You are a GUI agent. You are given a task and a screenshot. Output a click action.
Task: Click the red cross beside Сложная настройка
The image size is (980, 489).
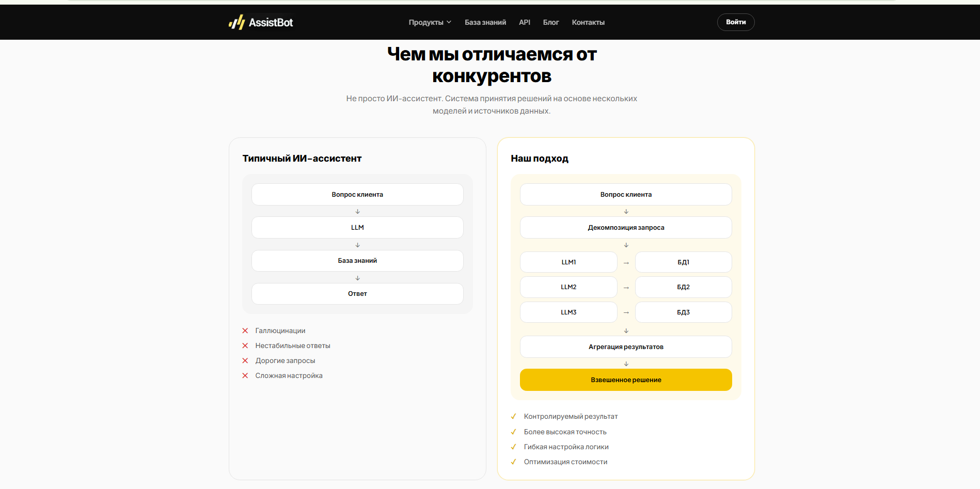245,375
